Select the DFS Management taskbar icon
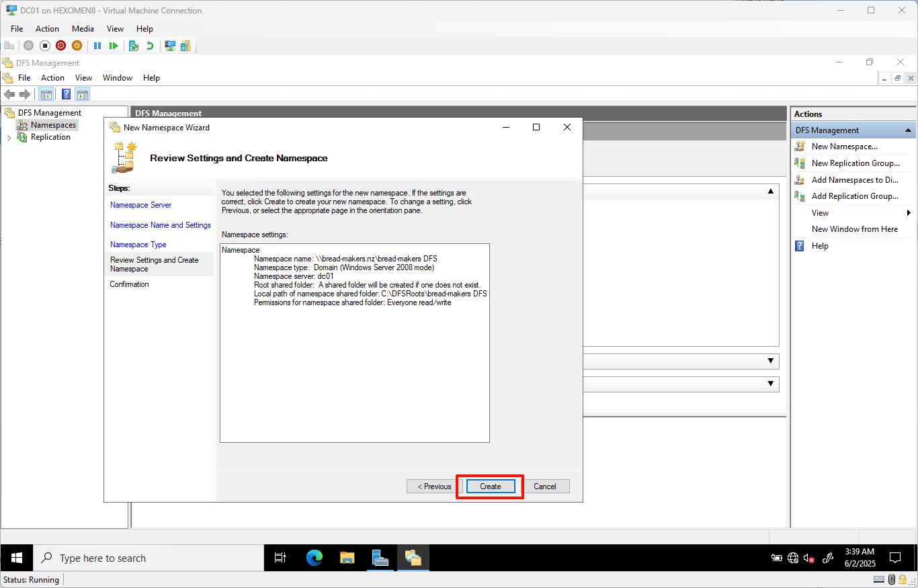 (413, 558)
